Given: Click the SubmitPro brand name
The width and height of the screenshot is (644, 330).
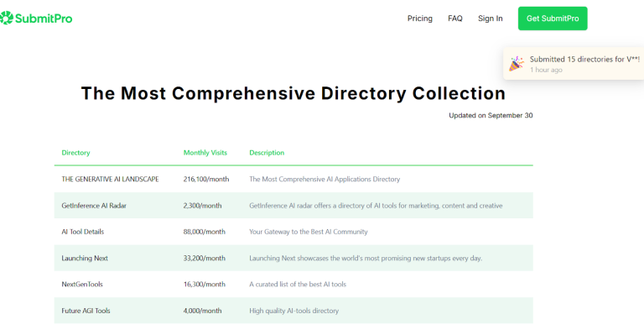Looking at the screenshot, I should click(44, 18).
